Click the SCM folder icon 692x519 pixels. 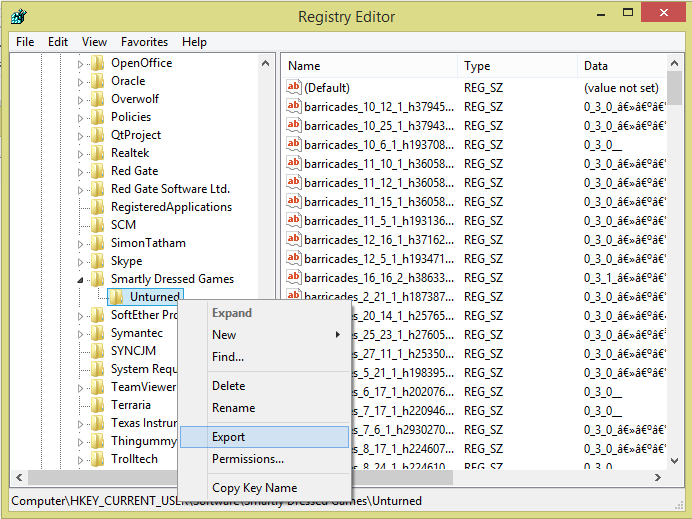98,225
